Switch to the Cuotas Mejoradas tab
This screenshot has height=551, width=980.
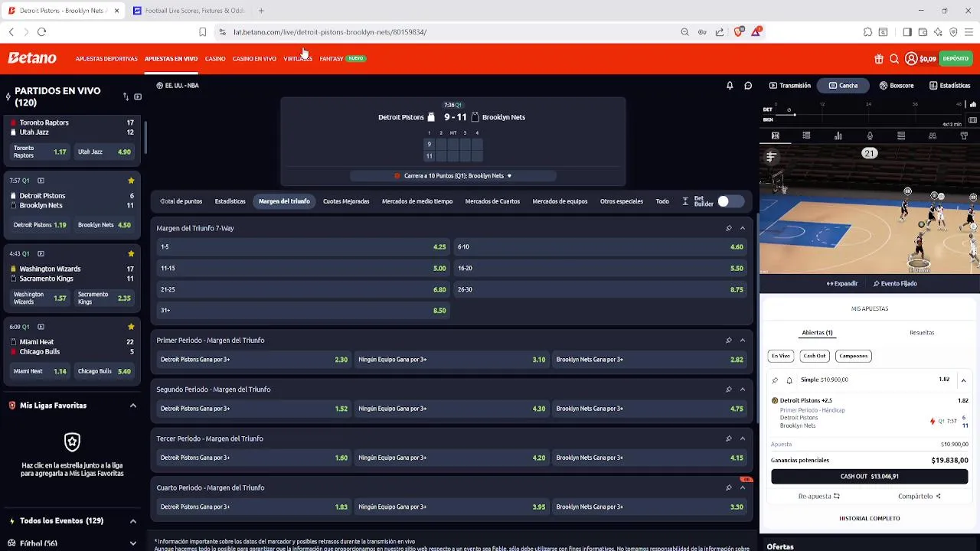(346, 201)
